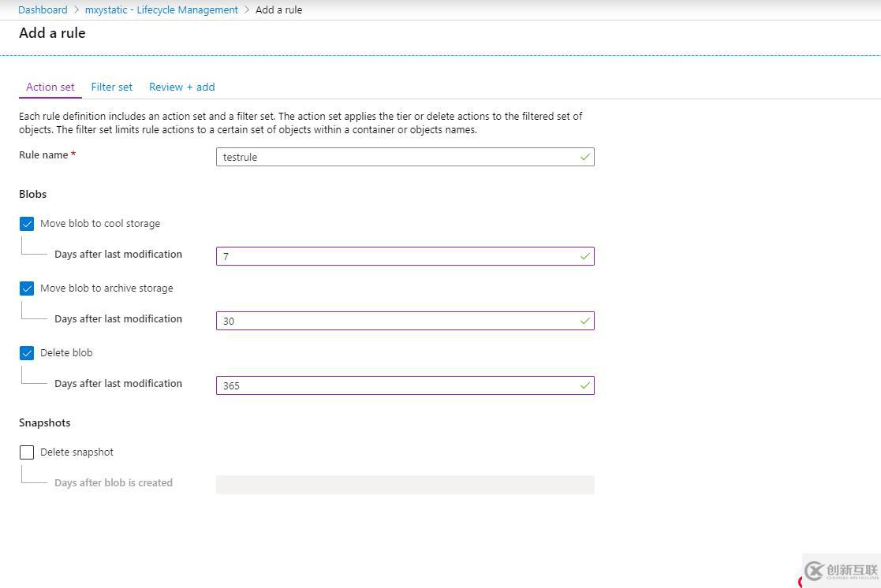Go to Dashboard via the breadcrumb
Screen dimensions: 881x588
[43, 10]
